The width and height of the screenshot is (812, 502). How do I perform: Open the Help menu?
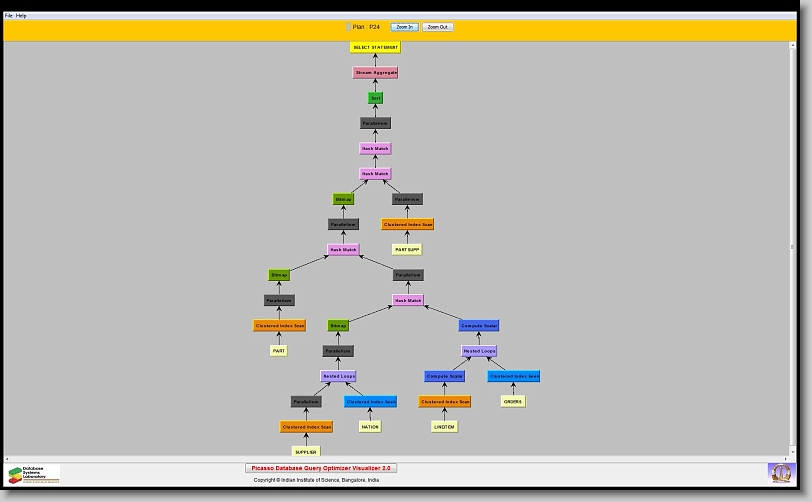21,16
